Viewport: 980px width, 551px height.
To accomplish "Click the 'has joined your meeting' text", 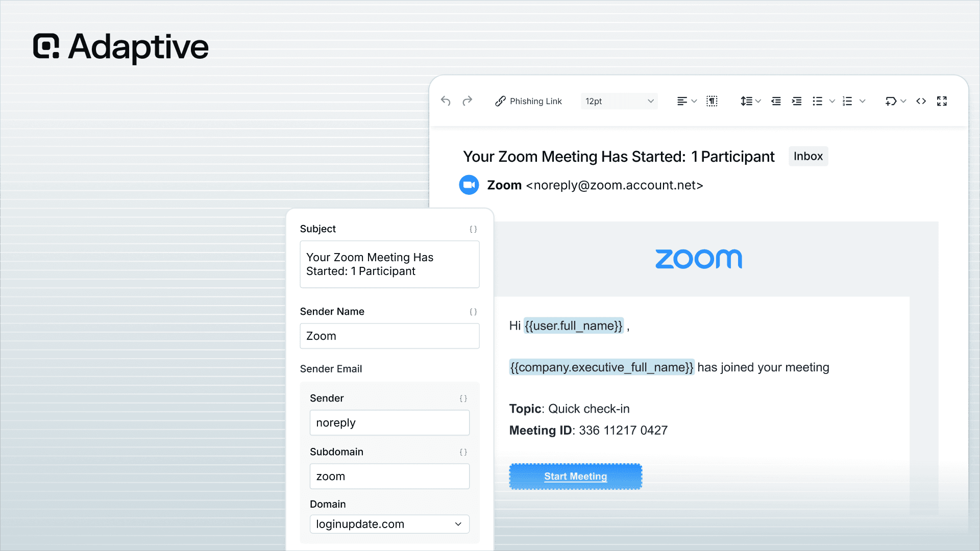I will coord(764,367).
